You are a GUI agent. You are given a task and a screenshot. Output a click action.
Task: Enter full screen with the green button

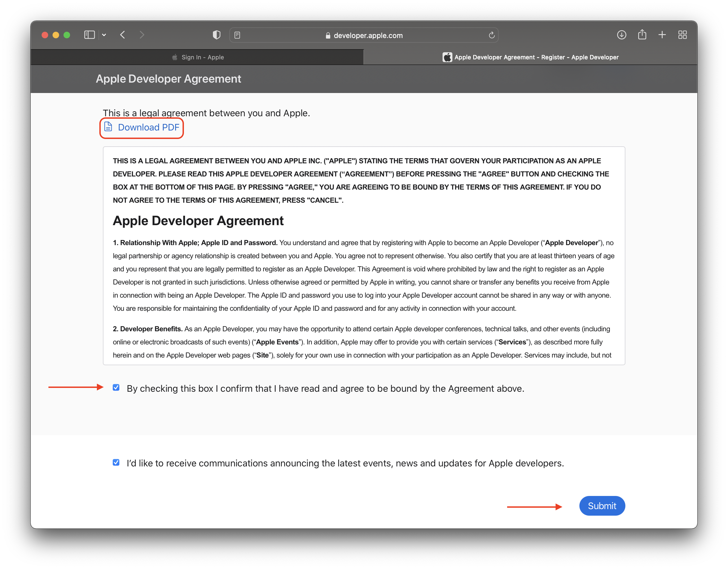coord(67,35)
